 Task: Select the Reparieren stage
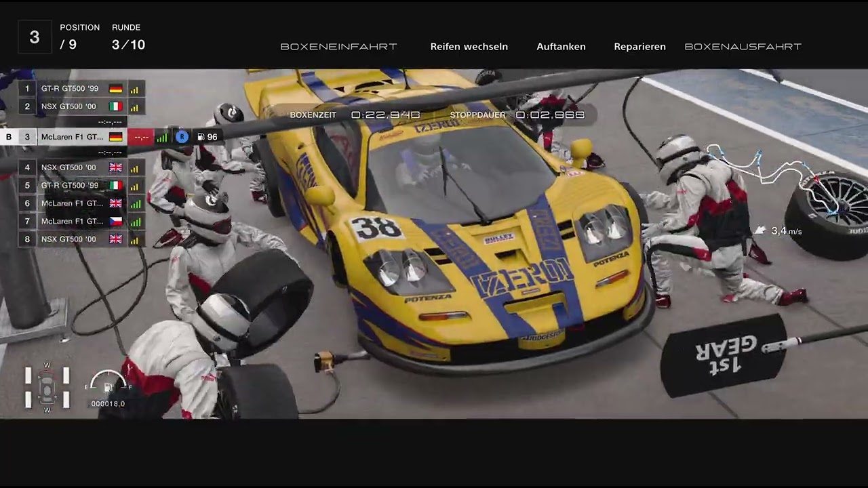(x=639, y=47)
